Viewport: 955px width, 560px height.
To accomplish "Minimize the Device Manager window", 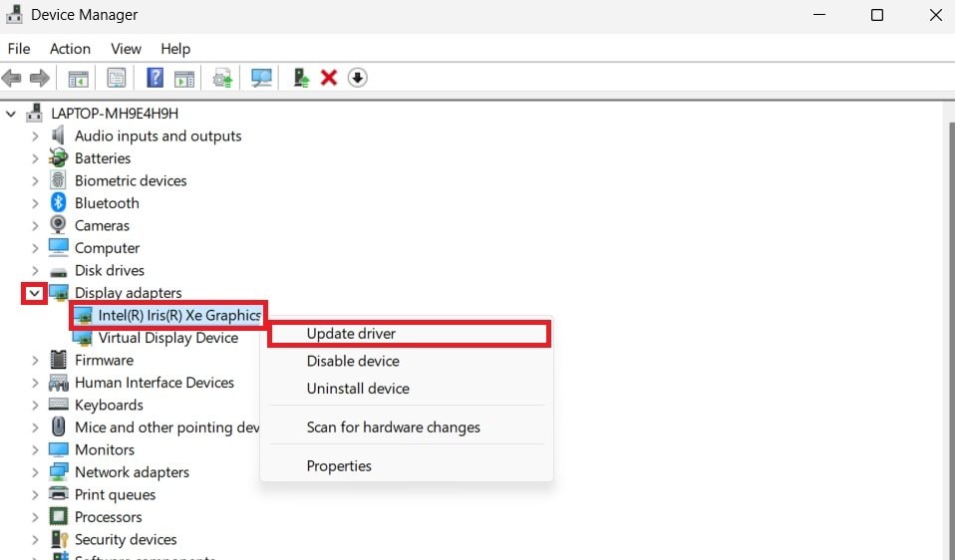I will click(x=819, y=15).
